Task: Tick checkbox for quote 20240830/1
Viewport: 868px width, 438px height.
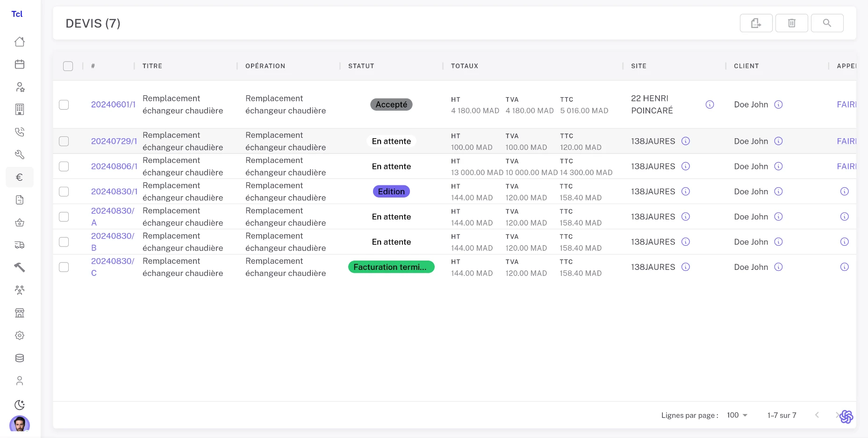Action: [64, 191]
